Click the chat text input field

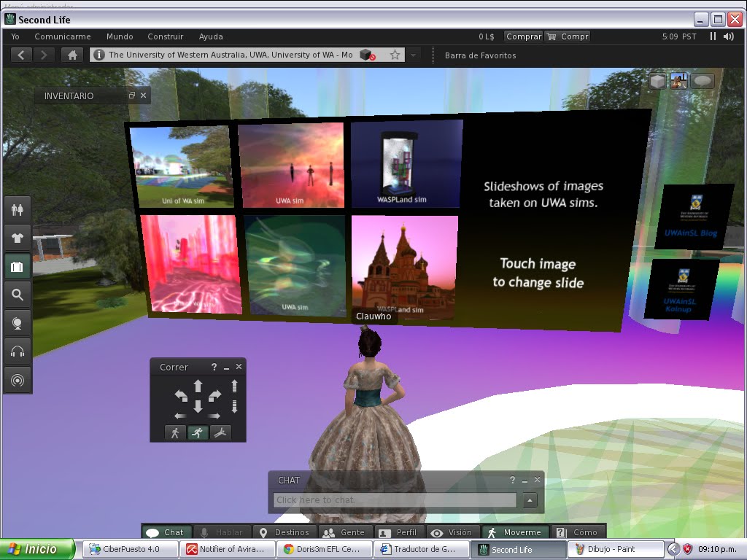point(395,500)
